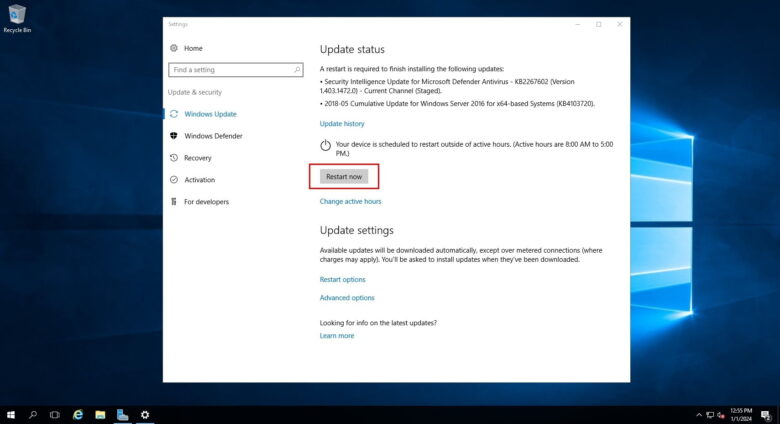Click the power icon beside scheduled restart
The image size is (780, 424).
(x=325, y=145)
